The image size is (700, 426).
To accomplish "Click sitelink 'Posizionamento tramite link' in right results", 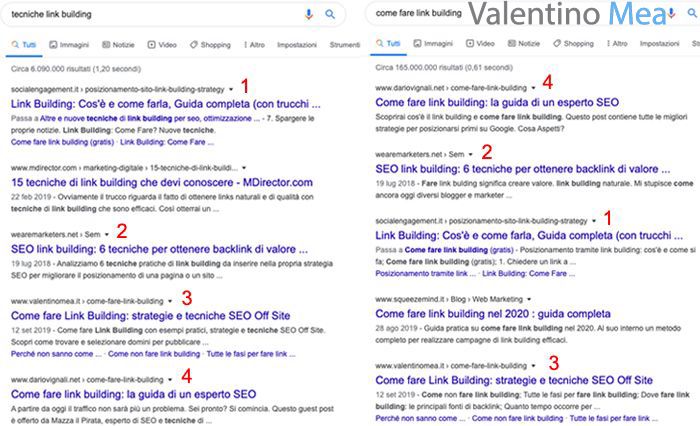I will click(426, 274).
